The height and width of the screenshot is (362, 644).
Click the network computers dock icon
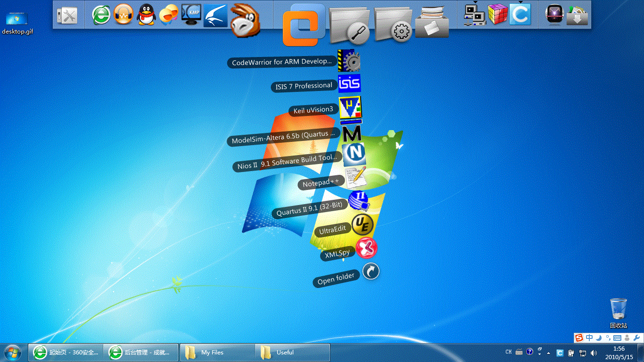(475, 15)
